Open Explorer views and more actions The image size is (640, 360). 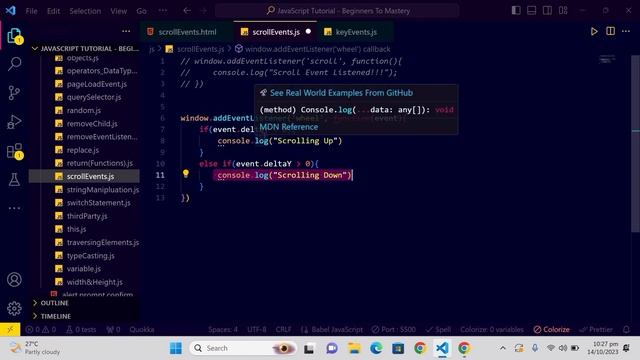pyautogui.click(x=126, y=31)
